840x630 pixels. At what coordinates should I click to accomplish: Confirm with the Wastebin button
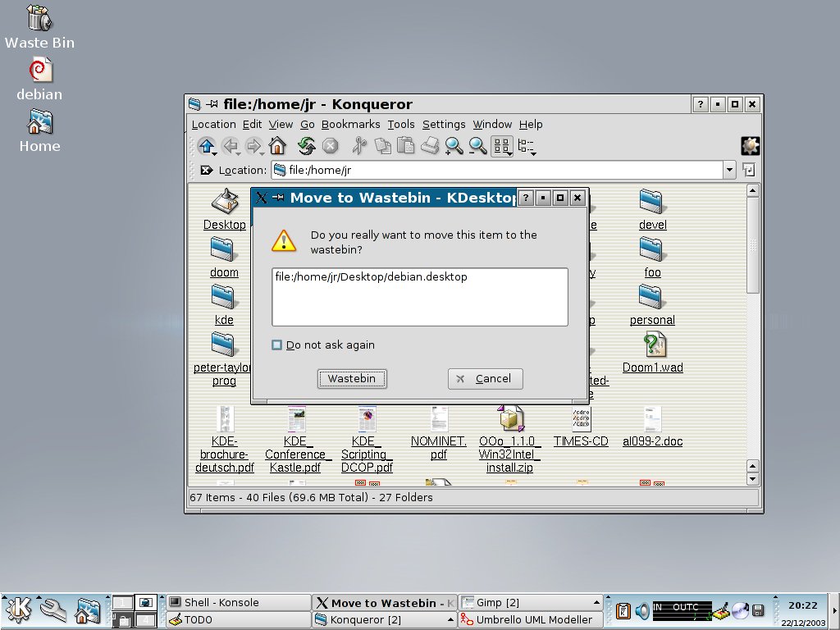(x=351, y=379)
